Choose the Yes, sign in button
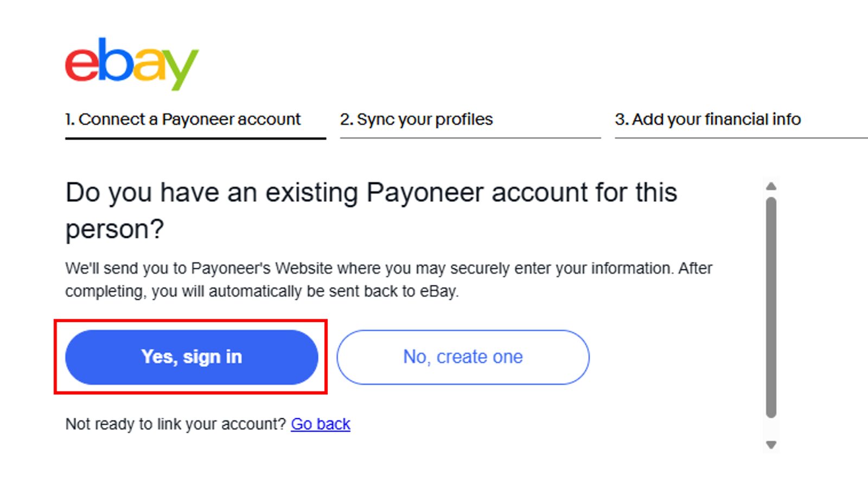Image resolution: width=868 pixels, height=480 pixels. 192,357
